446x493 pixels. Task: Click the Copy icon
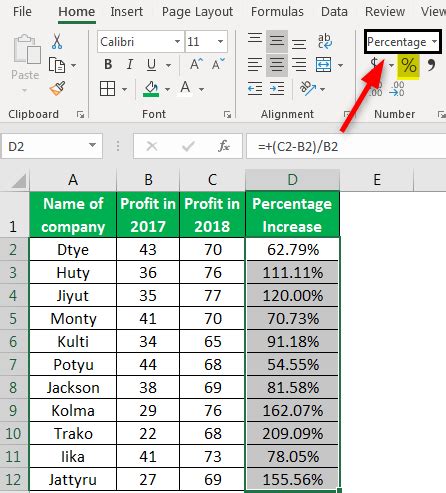(57, 65)
